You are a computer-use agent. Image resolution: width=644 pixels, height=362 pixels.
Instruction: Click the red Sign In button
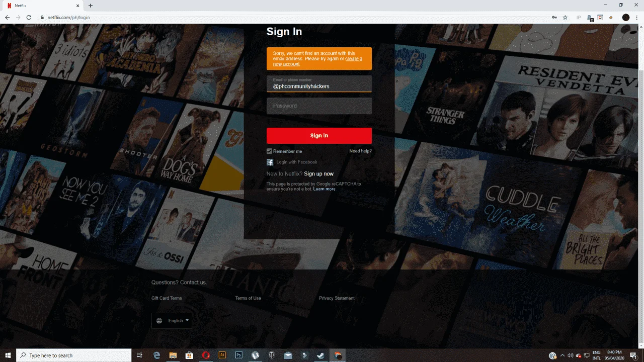(319, 136)
